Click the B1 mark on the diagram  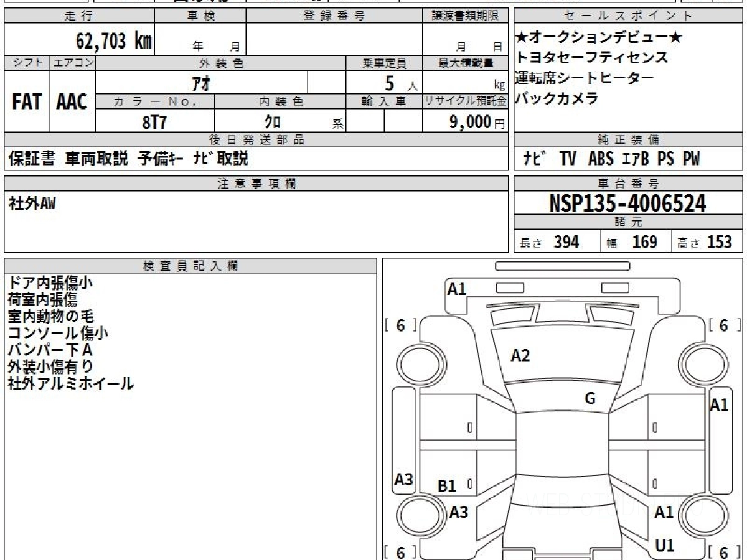pyautogui.click(x=447, y=486)
